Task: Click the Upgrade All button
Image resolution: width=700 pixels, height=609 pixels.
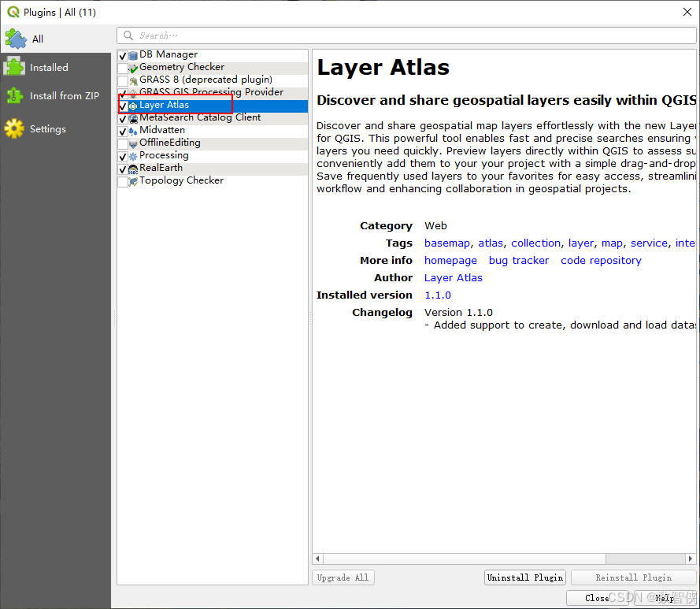Action: point(343,577)
